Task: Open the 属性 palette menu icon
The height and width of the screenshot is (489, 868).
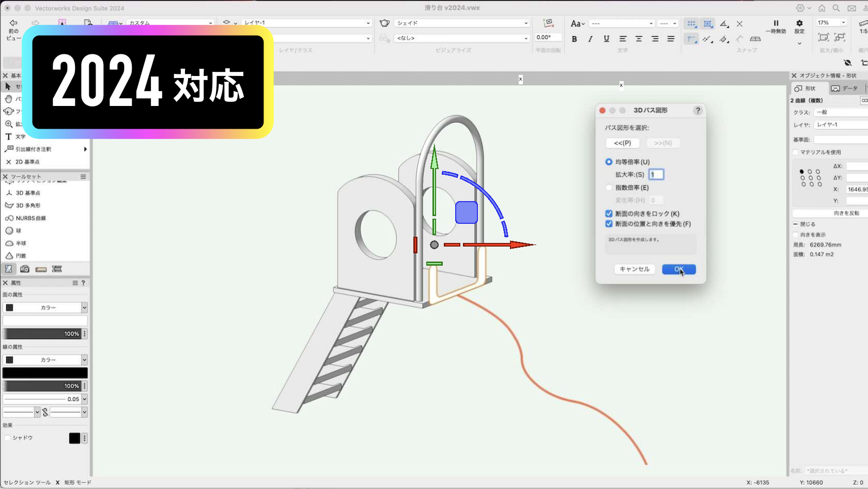Action: pos(75,283)
